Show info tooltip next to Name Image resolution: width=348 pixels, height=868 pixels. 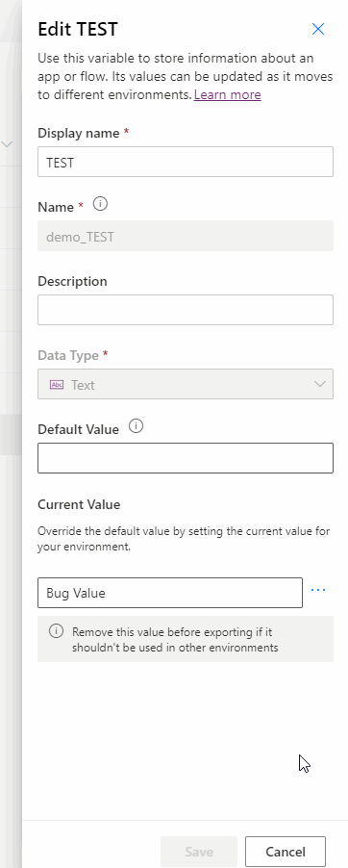coord(100,204)
